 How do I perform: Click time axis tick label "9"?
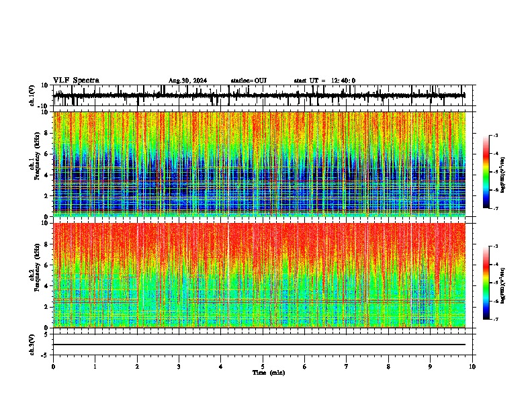[430, 367]
